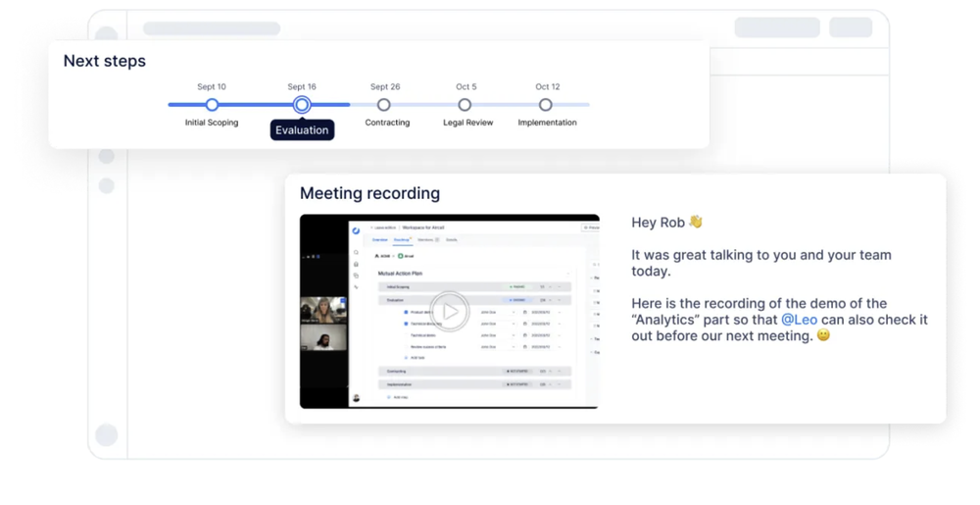
Task: Click the 'Implementation' label under the timeline
Action: coord(547,123)
